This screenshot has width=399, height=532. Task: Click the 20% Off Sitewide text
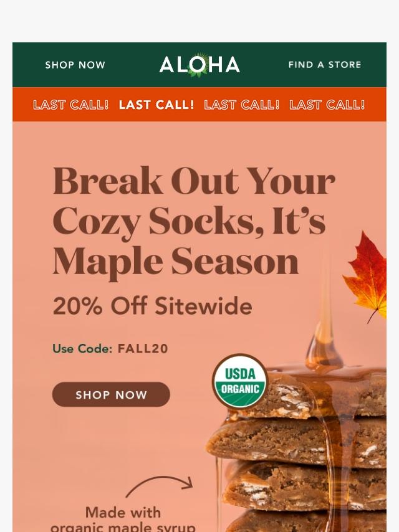point(153,306)
